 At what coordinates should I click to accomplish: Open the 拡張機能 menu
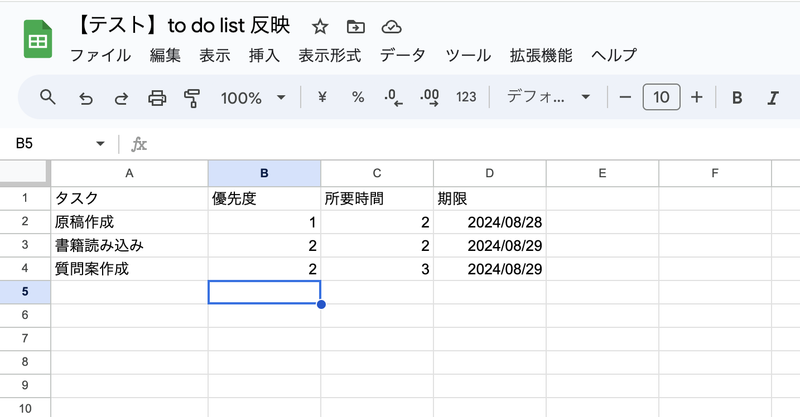[x=541, y=55]
